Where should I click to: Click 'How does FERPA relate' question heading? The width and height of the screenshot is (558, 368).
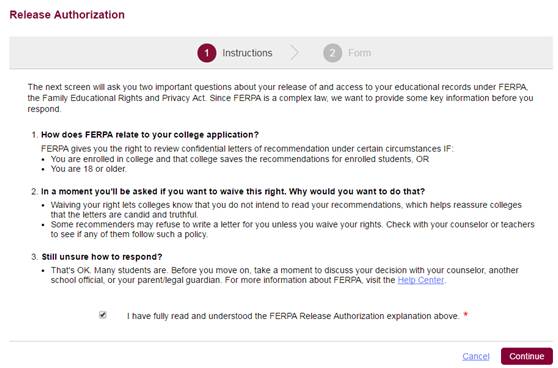click(x=150, y=135)
